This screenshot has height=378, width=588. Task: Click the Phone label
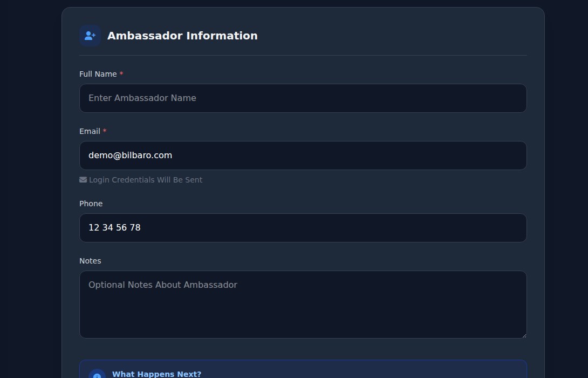coord(91,204)
